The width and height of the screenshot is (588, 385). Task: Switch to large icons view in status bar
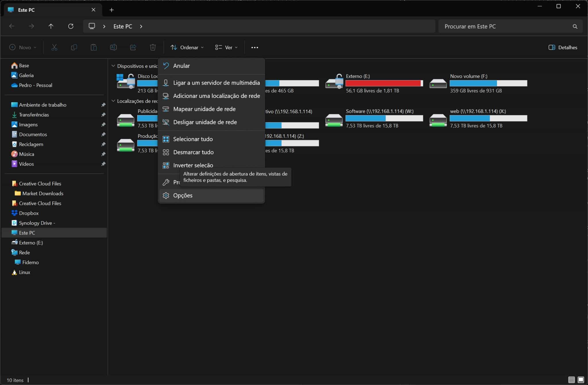click(x=581, y=380)
